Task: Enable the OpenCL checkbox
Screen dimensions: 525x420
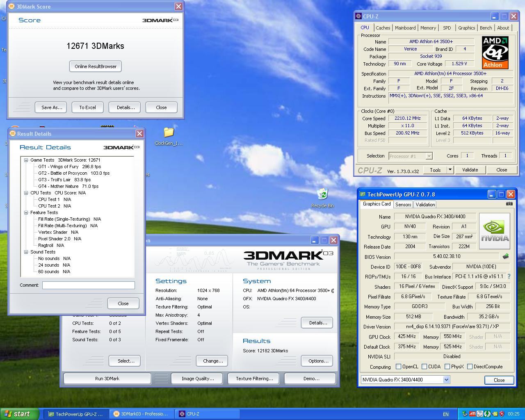Action: [x=398, y=367]
